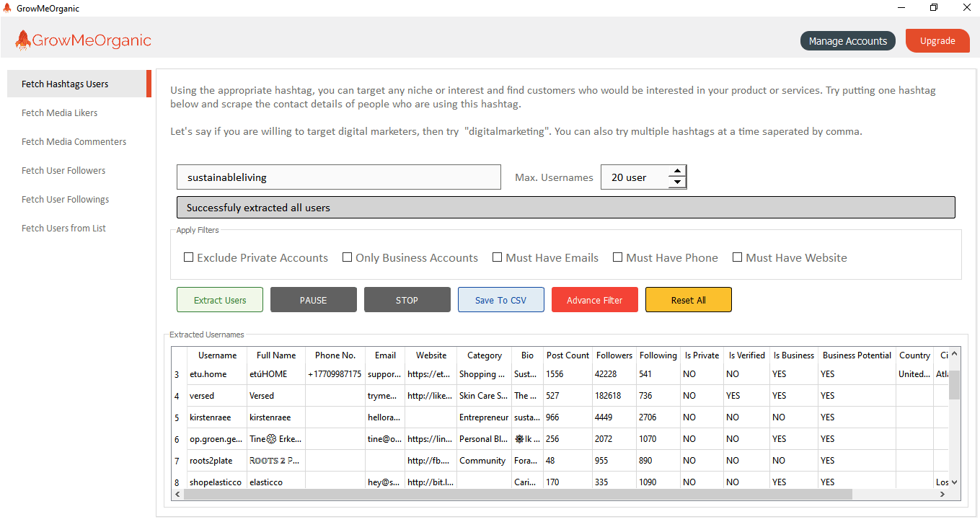Viewport: 980px width, 522px height.
Task: Click the table's vertical scrollbar up arrow
Action: click(954, 355)
